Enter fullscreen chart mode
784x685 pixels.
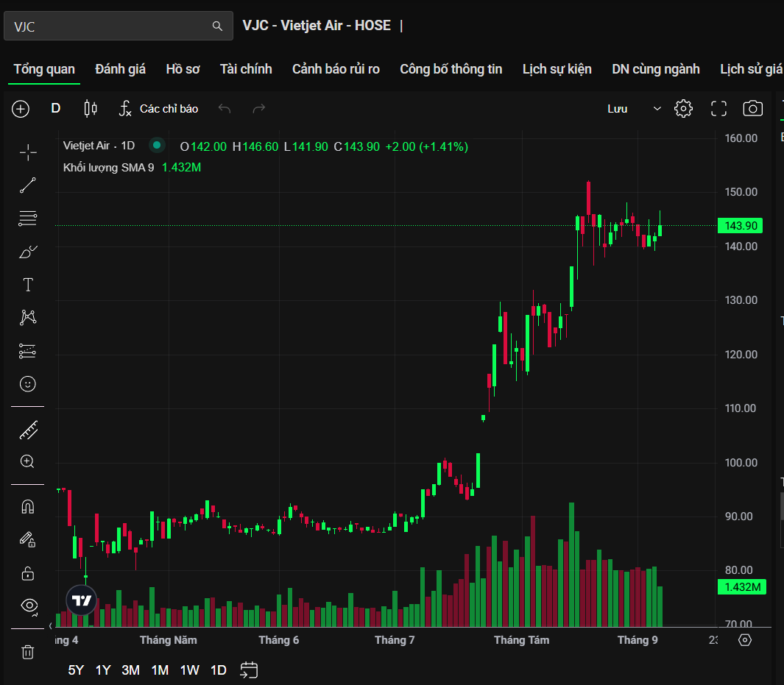[x=719, y=108]
